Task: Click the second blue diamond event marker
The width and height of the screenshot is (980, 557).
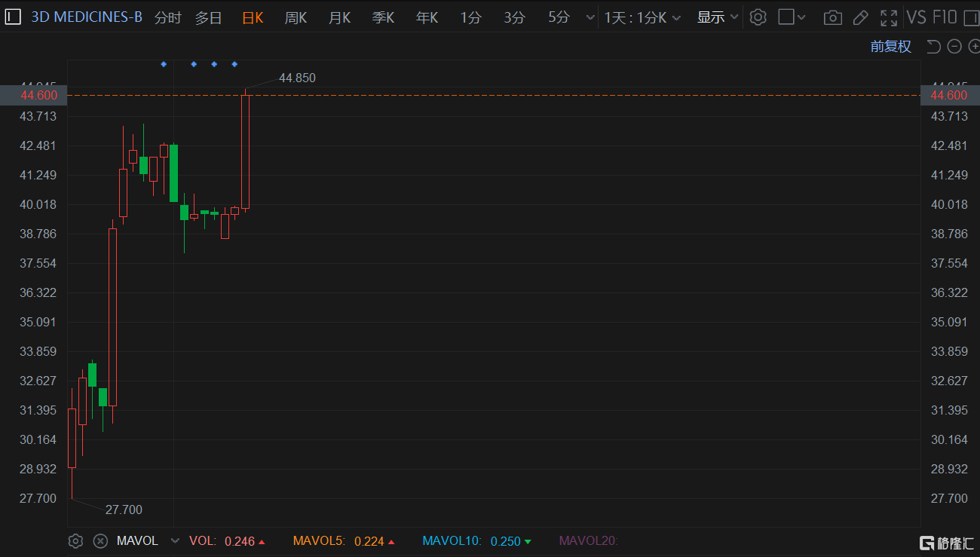Action: pos(194,64)
